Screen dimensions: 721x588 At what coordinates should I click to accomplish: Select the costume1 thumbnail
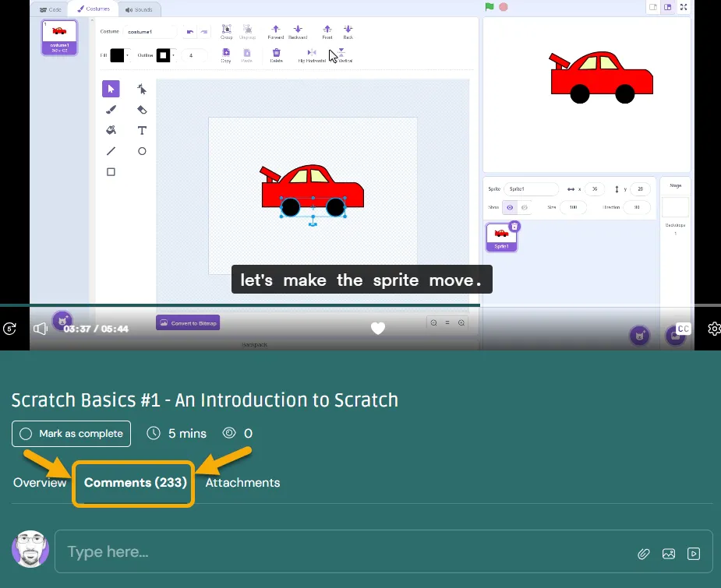pyautogui.click(x=60, y=37)
